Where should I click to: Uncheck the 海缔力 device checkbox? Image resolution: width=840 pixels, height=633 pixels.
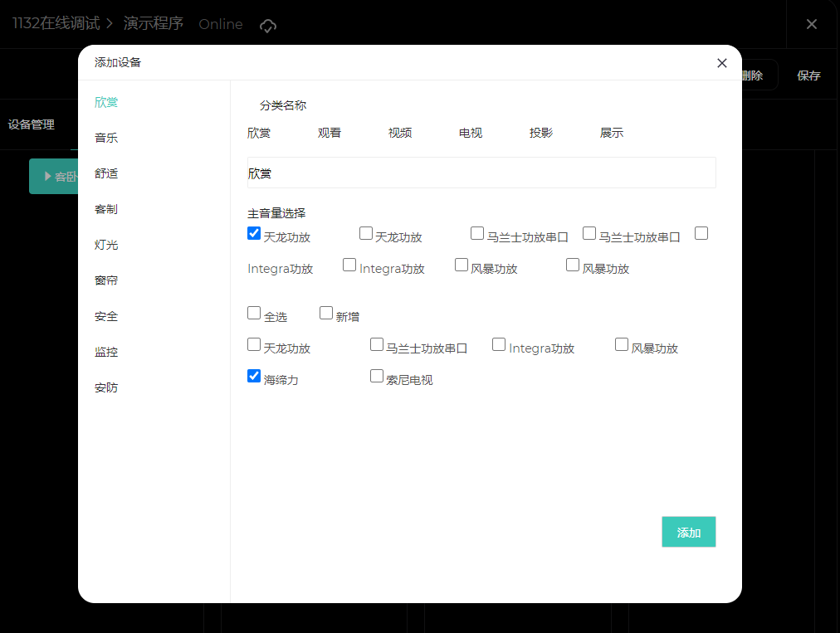pos(254,376)
